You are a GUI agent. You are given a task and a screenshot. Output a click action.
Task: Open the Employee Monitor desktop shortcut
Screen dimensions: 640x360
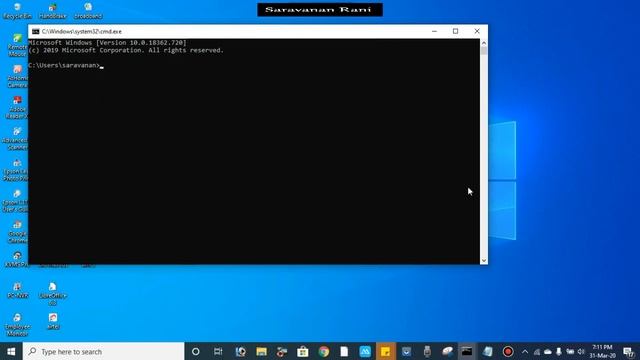coord(17,325)
